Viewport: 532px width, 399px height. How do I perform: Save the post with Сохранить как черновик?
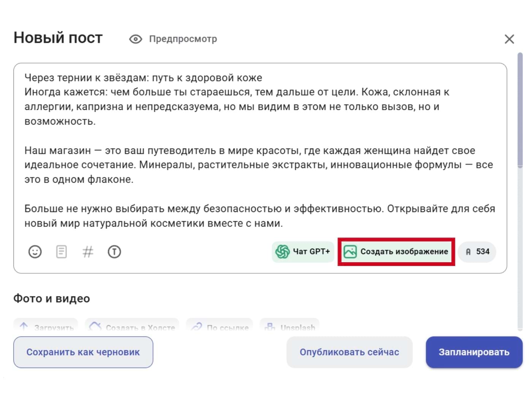click(x=83, y=352)
